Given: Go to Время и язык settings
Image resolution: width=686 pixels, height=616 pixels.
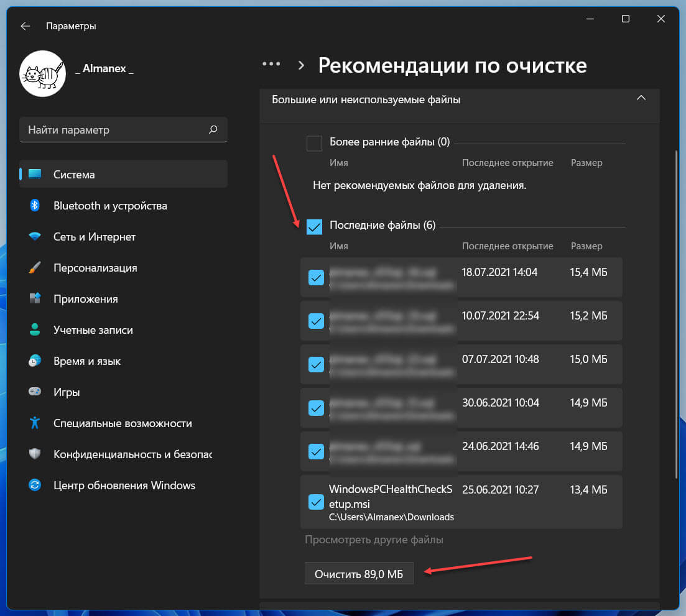Looking at the screenshot, I should [x=87, y=361].
